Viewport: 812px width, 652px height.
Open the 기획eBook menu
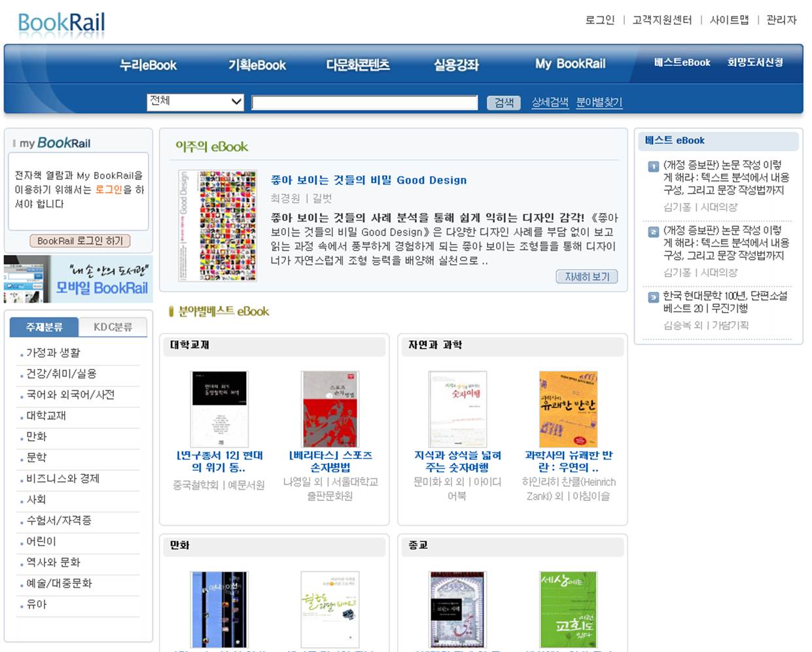tap(257, 65)
